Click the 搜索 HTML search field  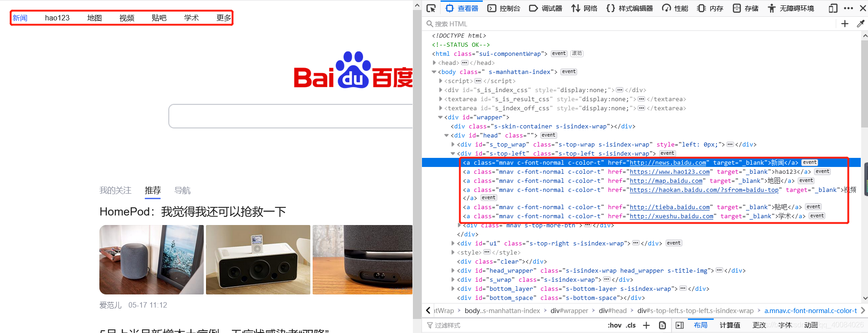pyautogui.click(x=631, y=24)
